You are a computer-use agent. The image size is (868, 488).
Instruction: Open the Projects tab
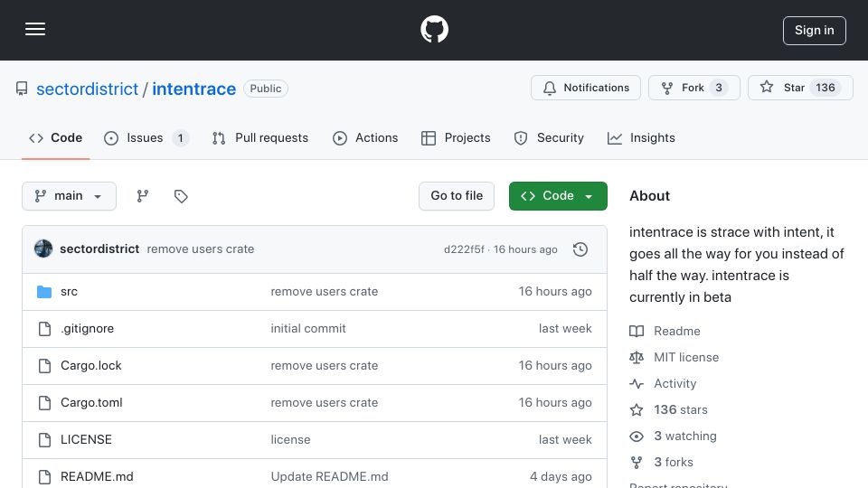pyautogui.click(x=456, y=137)
